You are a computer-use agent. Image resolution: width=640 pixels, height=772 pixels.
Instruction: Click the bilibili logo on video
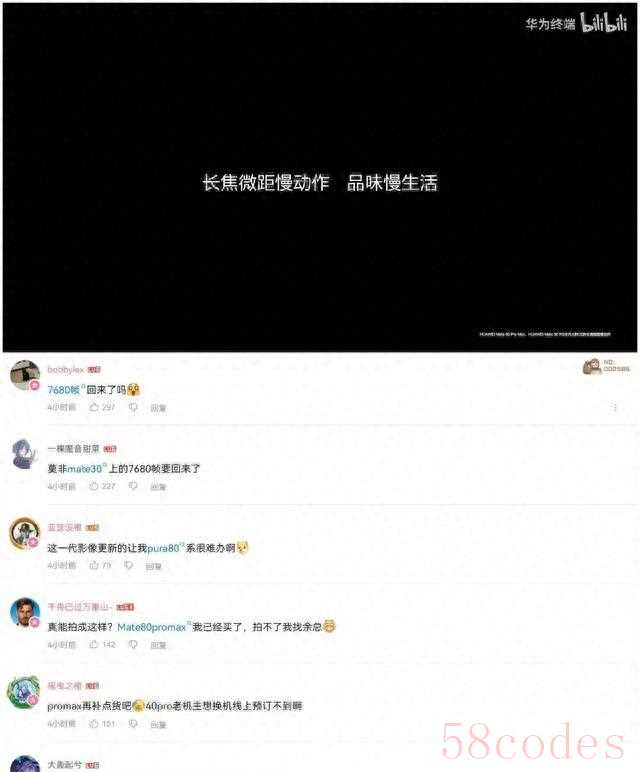point(603,23)
